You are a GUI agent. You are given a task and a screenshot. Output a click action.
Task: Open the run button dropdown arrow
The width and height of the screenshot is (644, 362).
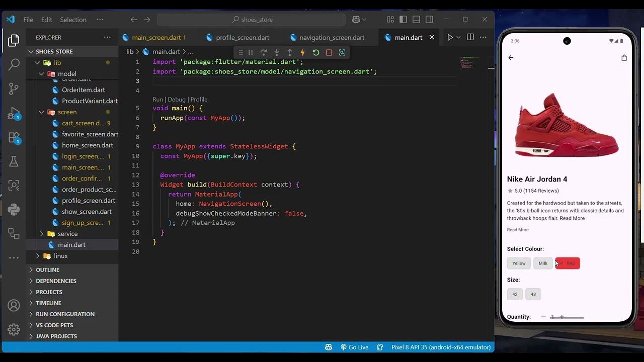pyautogui.click(x=458, y=37)
